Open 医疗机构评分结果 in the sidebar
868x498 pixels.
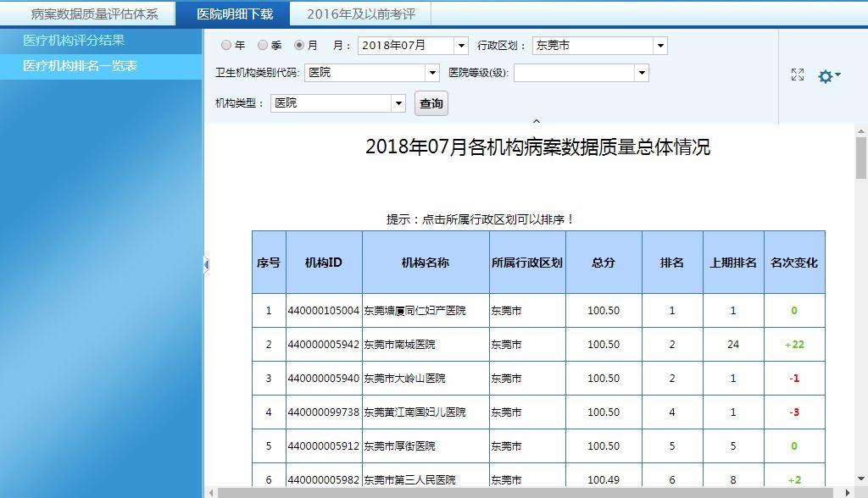(75, 41)
